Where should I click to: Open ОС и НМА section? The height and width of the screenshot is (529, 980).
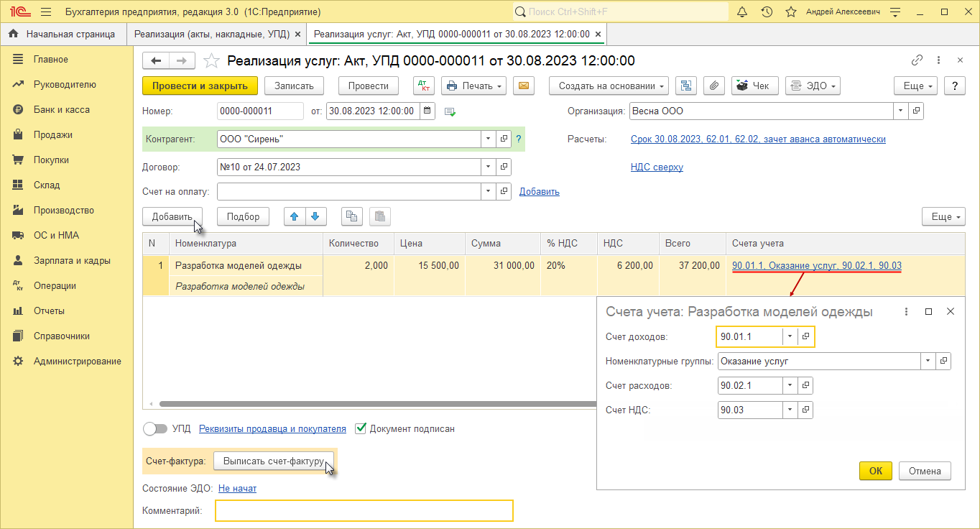56,235
